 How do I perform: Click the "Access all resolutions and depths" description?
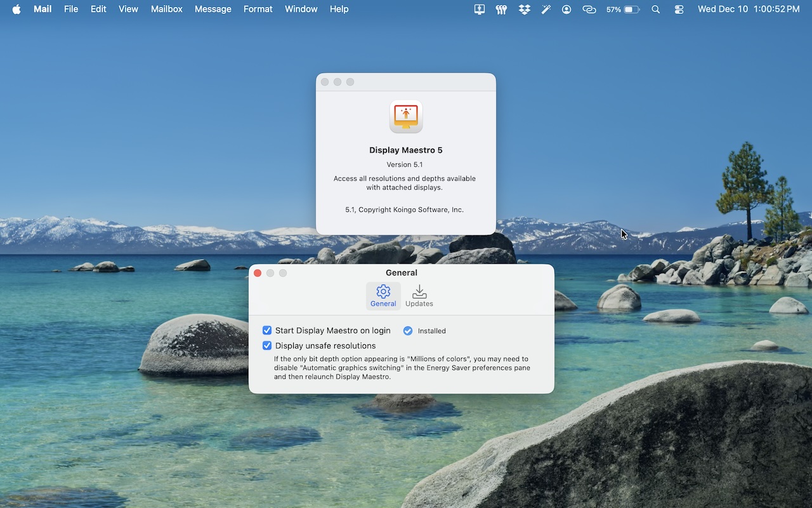tap(405, 183)
